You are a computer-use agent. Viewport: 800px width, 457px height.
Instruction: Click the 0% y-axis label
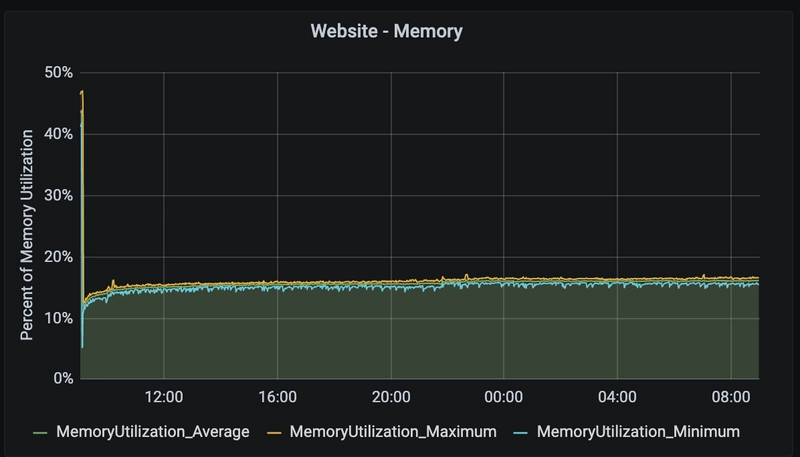(63, 379)
